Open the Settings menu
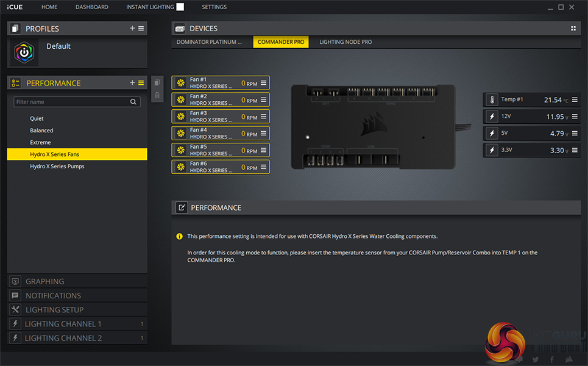Image resolution: width=588 pixels, height=366 pixels. (x=214, y=7)
